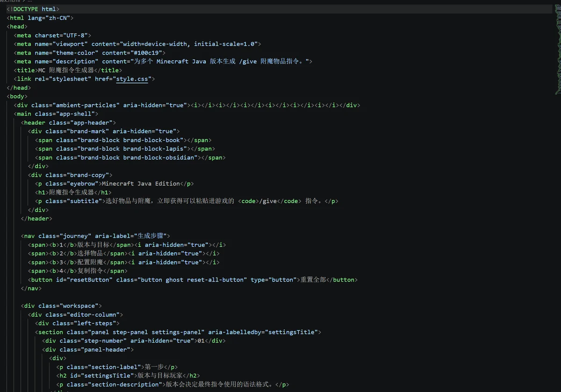Click the closing </head> tag

[x=19, y=87]
